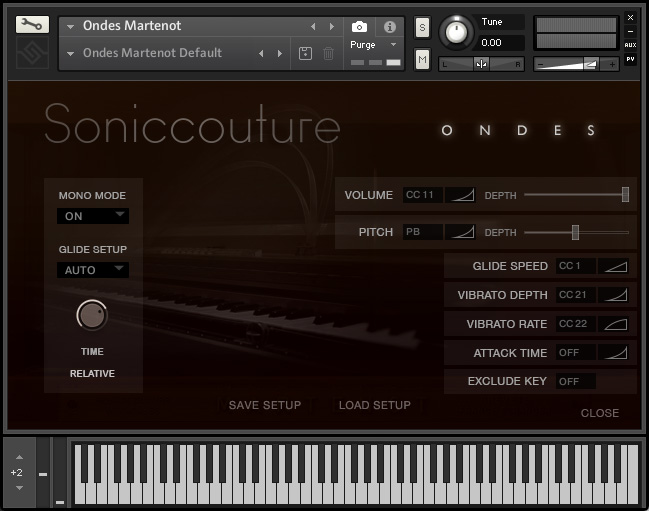Edit the ATTACK TIME response curve icon
Image resolution: width=649 pixels, height=511 pixels.
coord(613,353)
